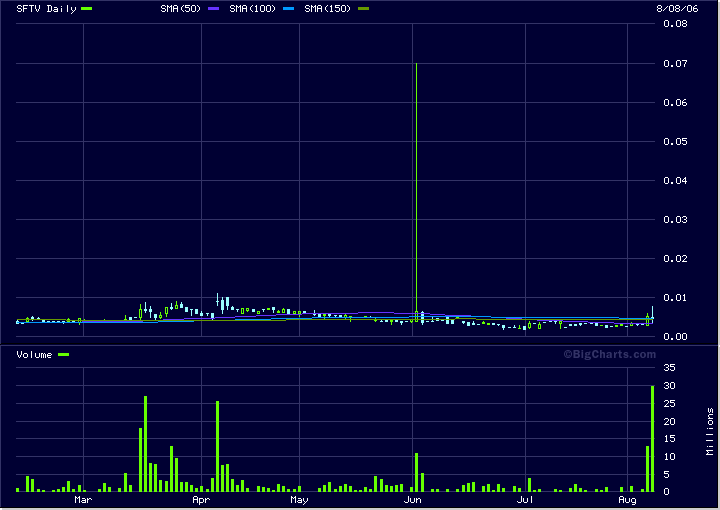Click the SMA(50) legend label
The height and width of the screenshot is (510, 720).
point(180,9)
